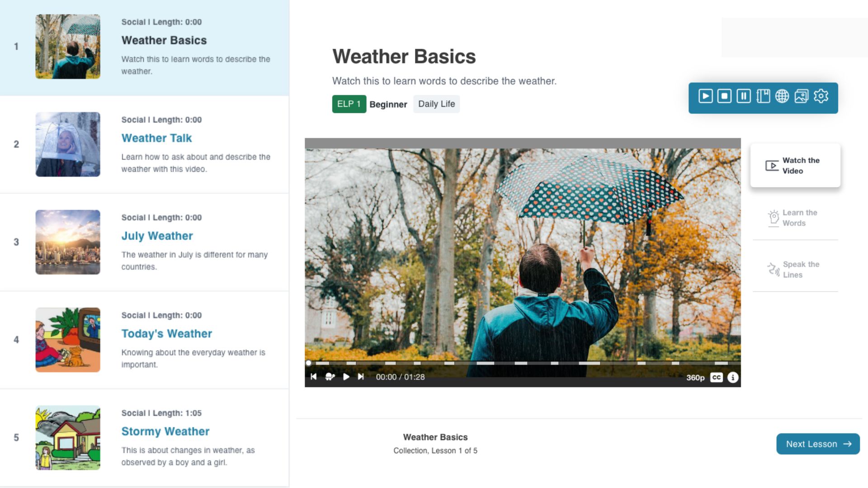Image resolution: width=868 pixels, height=488 pixels.
Task: Click the globe/translation icon
Action: (782, 96)
